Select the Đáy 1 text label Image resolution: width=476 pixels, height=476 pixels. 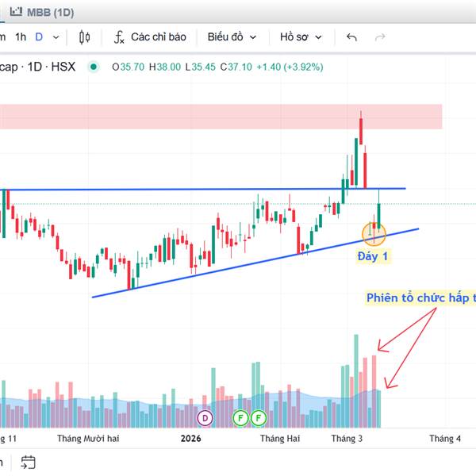pos(373,256)
